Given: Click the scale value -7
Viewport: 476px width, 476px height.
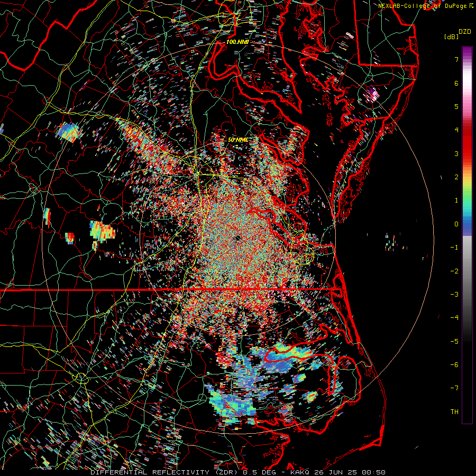Looking at the screenshot, I should (454, 388).
